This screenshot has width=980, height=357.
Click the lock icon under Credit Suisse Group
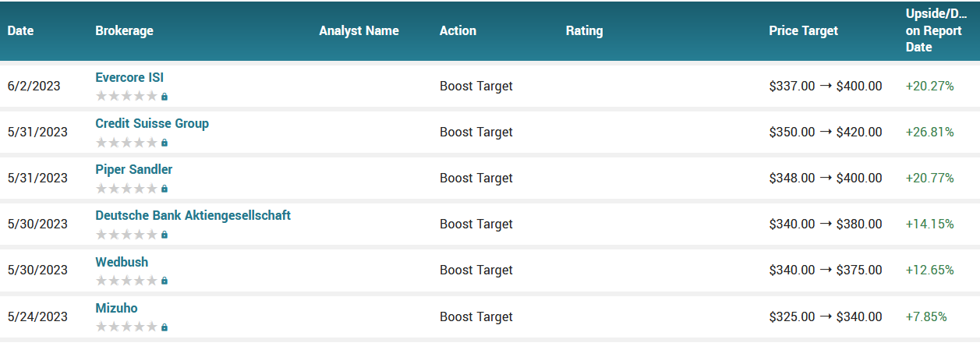point(165,143)
